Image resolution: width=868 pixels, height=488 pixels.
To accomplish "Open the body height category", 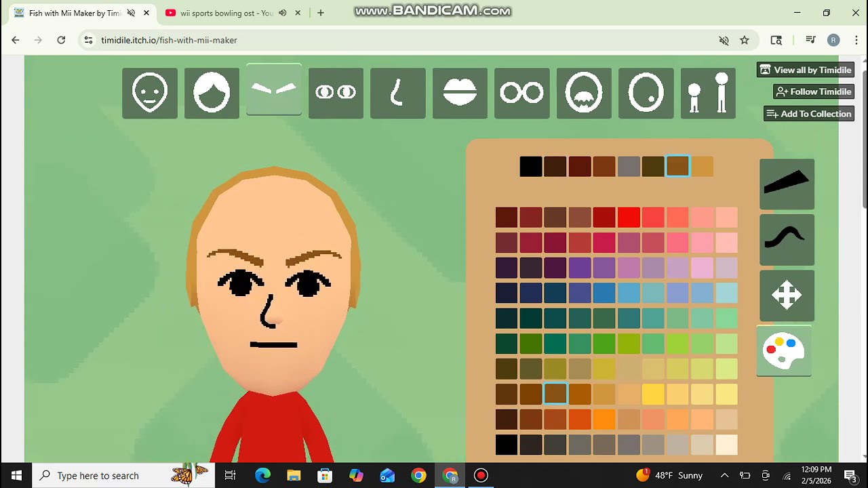I will click(708, 93).
